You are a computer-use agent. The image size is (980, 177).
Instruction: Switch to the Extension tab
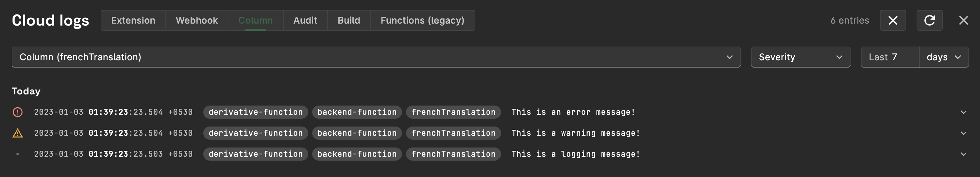133,21
